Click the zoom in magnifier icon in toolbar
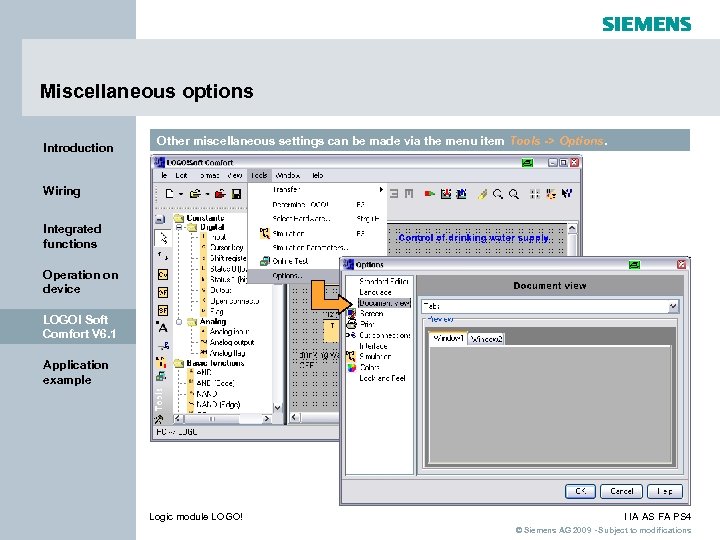Screen dimensions: 720x540 [498, 194]
